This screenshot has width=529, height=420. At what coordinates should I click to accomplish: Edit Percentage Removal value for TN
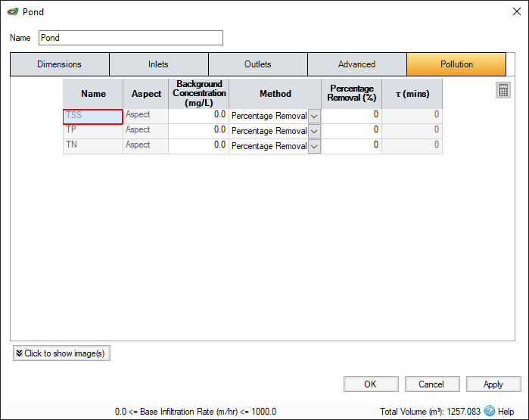click(352, 146)
